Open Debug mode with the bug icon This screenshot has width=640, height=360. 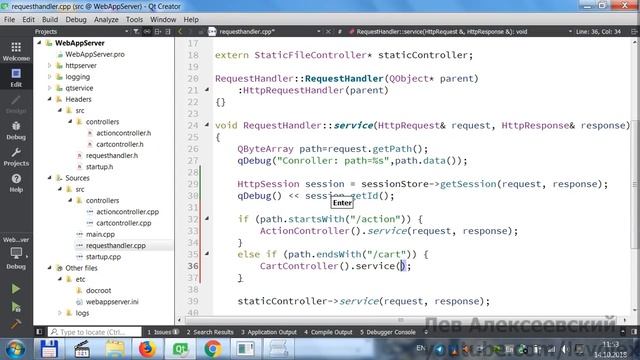click(x=16, y=131)
